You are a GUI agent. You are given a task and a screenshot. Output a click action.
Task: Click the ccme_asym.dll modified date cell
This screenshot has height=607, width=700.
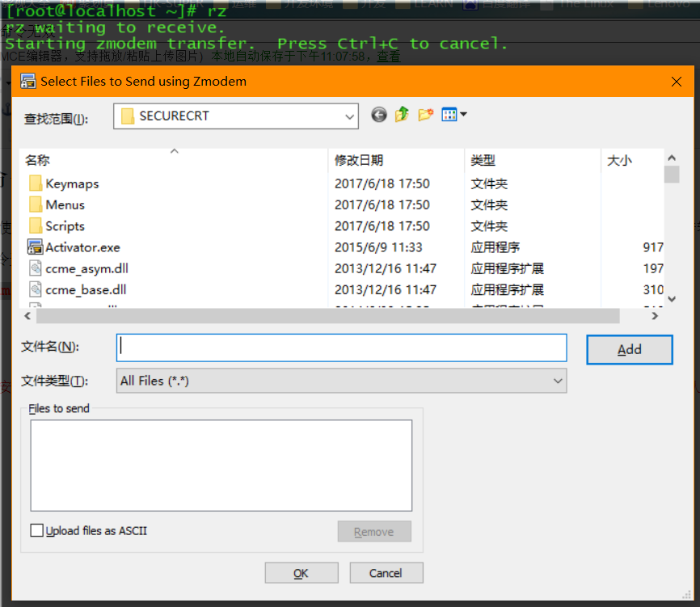[386, 268]
